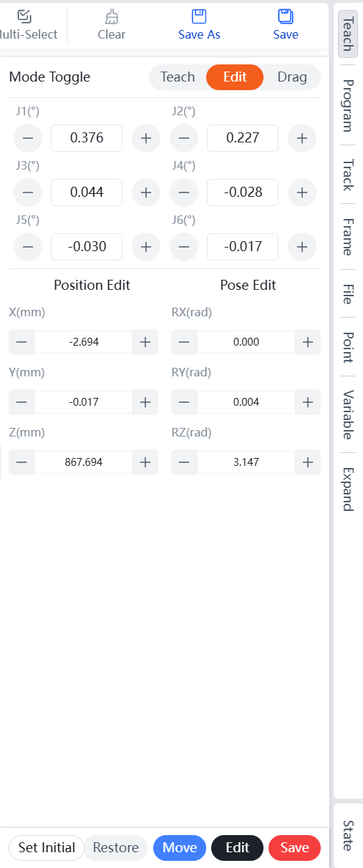Decrease RZ(rad) pose with minus

coord(184,462)
